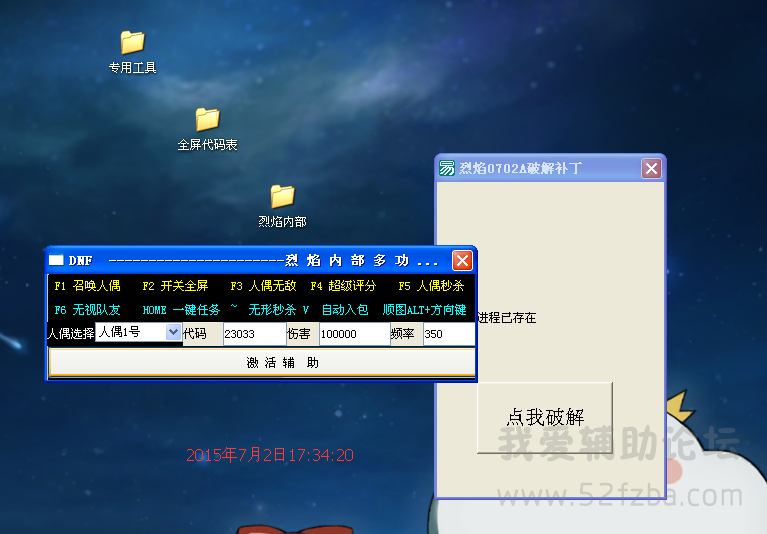Viewport: 767px width, 534px height.
Task: Click the 人偶选择 label
Action: (x=71, y=334)
